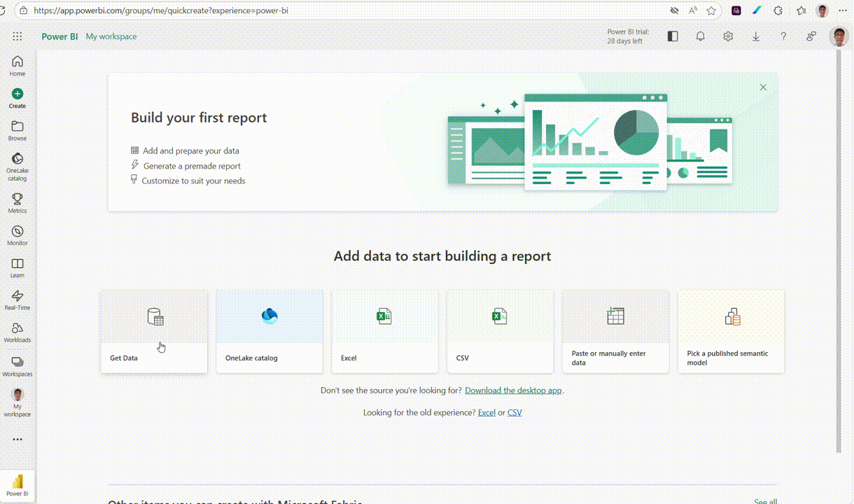This screenshot has height=504, width=854.
Task: Click the Power BI trial days left text
Action: coord(628,36)
